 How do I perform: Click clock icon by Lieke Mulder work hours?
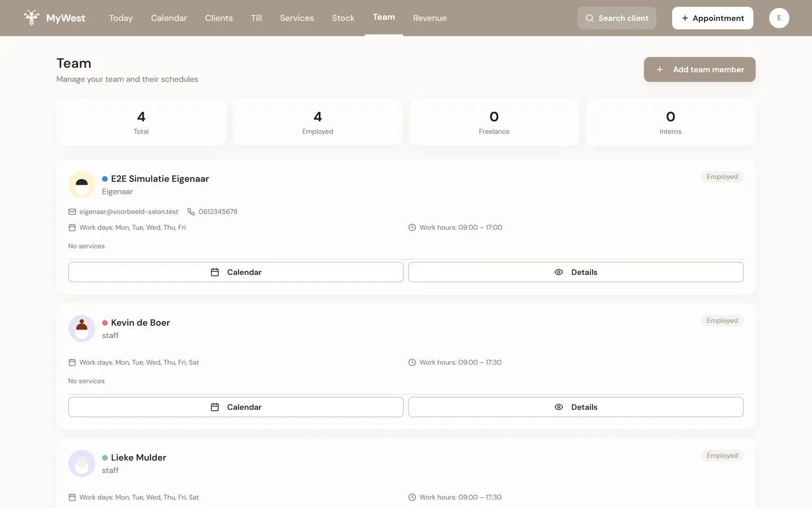[412, 497]
